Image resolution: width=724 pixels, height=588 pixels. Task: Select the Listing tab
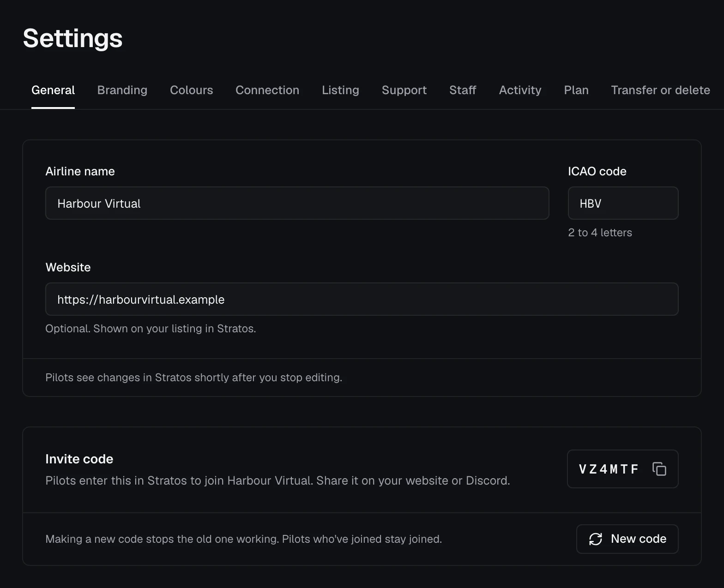coord(340,90)
